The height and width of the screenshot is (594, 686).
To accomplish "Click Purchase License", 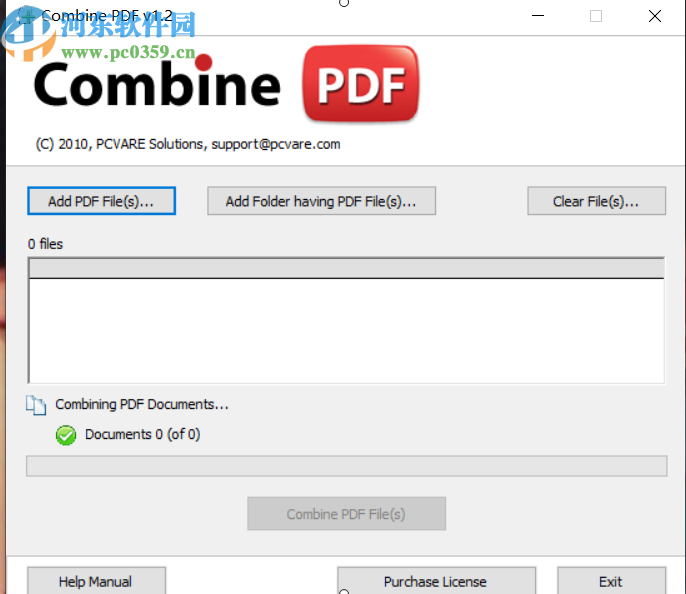I will point(436,581).
